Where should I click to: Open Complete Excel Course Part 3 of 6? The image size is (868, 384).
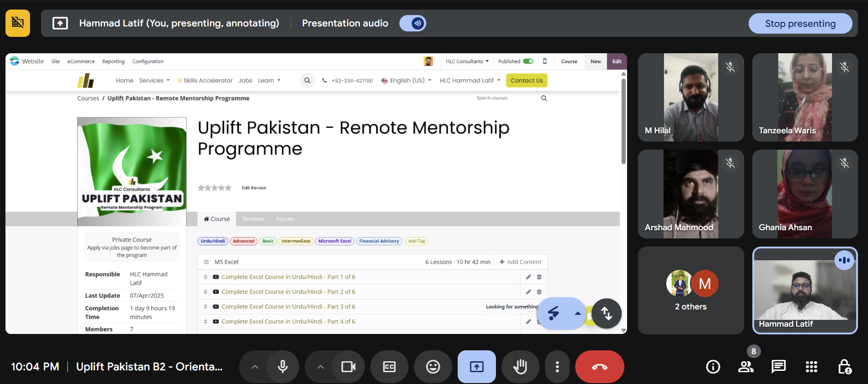pos(288,307)
